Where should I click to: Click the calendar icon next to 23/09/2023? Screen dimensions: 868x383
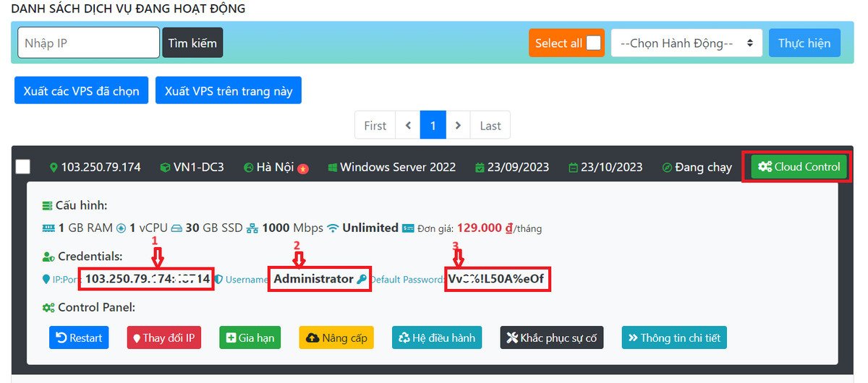(480, 168)
